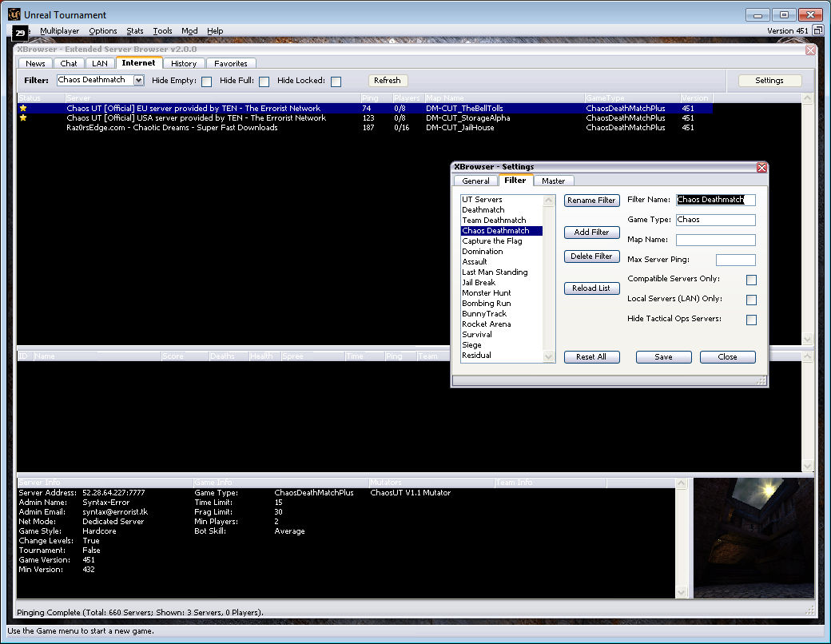Viewport: 831px width, 644px height.
Task: Click the Map Name input field
Action: click(715, 241)
